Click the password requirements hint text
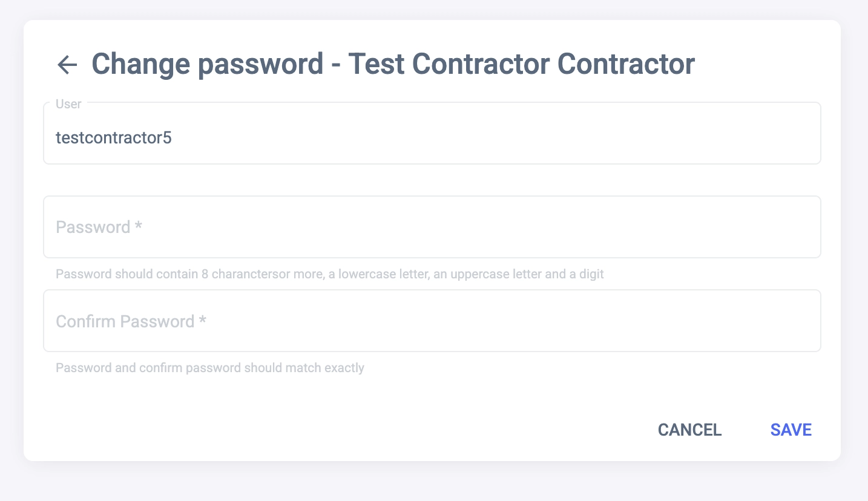 coord(329,274)
